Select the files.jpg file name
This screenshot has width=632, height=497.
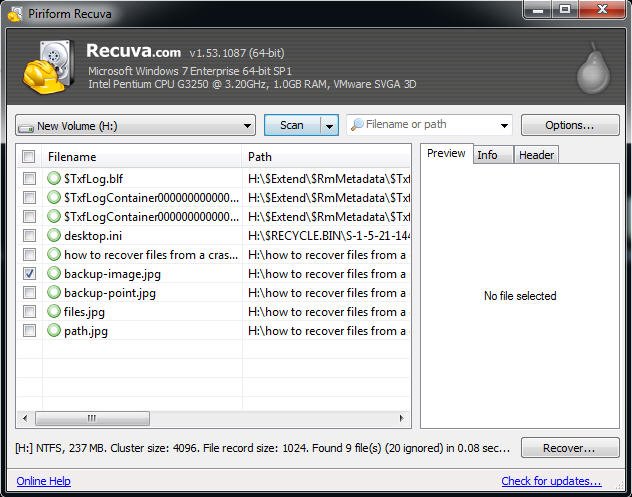(84, 312)
